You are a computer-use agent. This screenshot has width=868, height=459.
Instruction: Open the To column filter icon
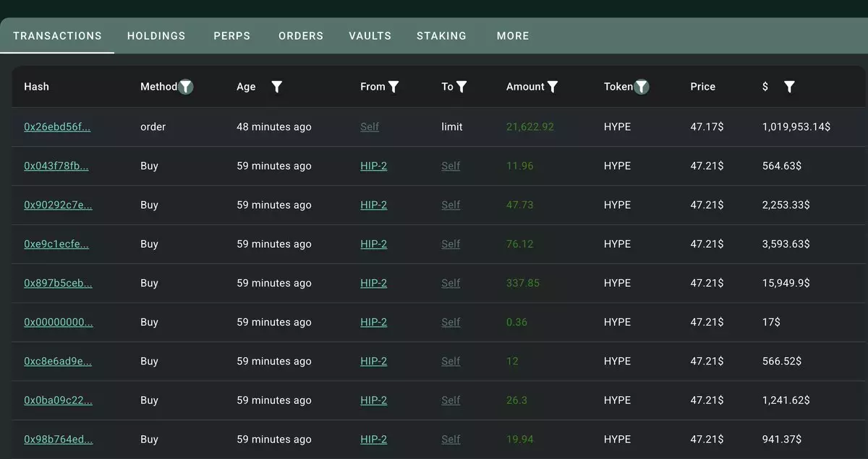point(461,87)
